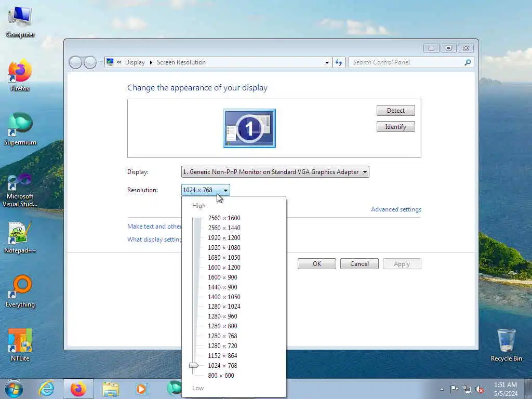The image size is (532, 399).
Task: Click the Cancel button
Action: (x=360, y=264)
